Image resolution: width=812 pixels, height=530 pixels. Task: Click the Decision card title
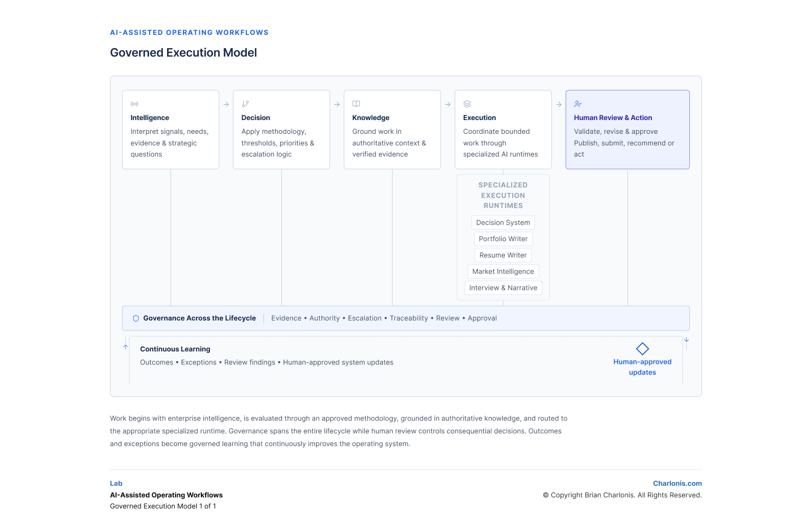(x=256, y=118)
